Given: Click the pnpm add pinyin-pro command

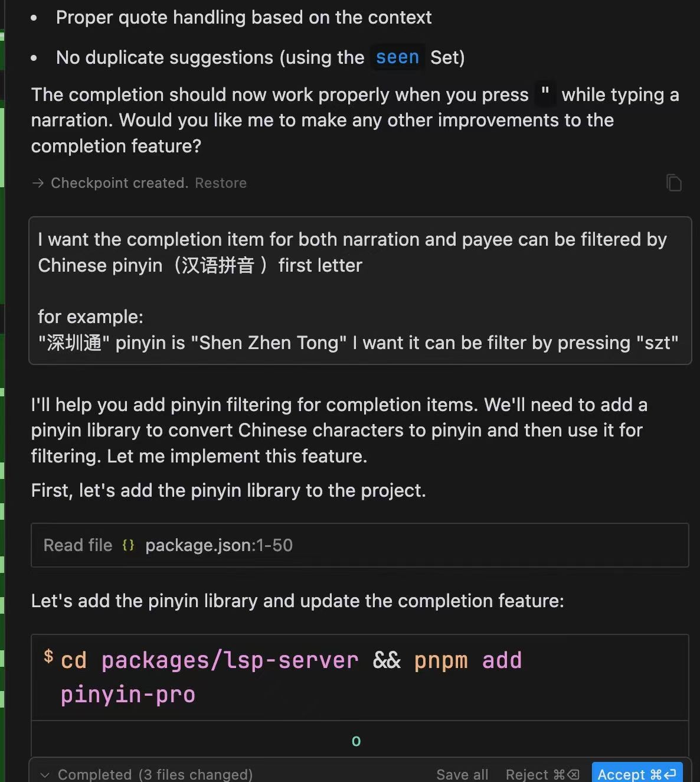Looking at the screenshot, I should 467,660.
